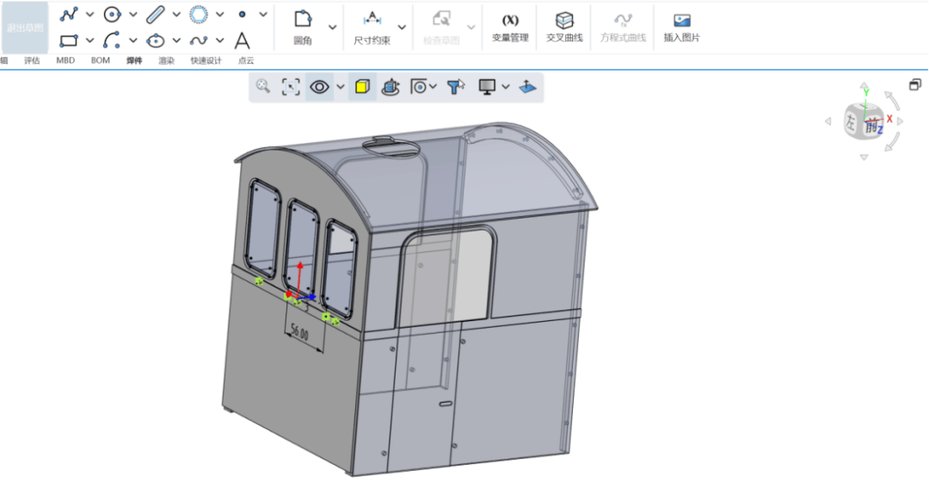Viewport: 929px width, 500px height.
Task: Pick the rectangle sketch tool
Action: (x=68, y=41)
